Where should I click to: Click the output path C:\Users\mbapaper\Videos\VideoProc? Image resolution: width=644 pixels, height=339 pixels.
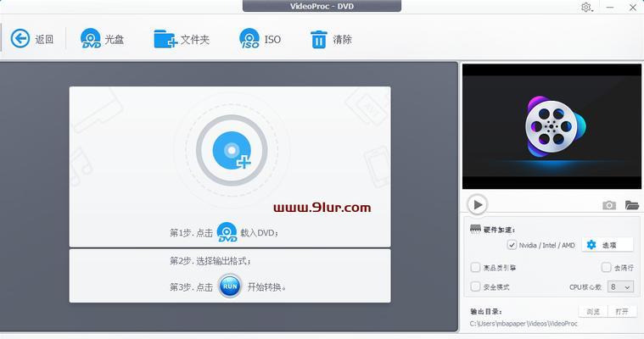tap(524, 324)
